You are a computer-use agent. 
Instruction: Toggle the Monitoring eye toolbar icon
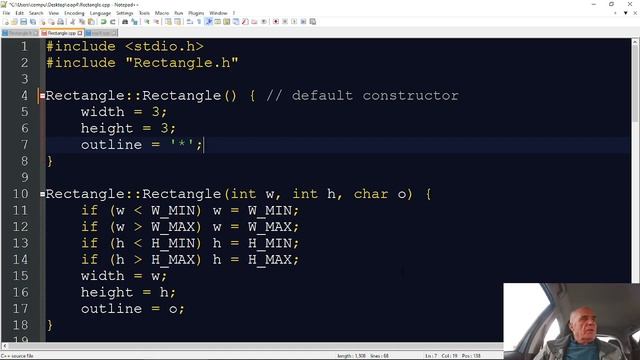[264, 22]
